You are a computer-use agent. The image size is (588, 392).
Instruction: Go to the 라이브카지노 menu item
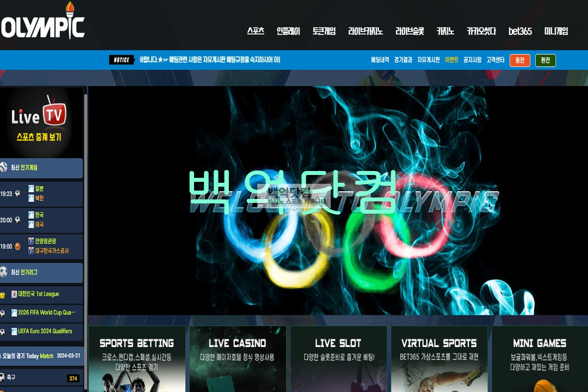[x=365, y=31]
